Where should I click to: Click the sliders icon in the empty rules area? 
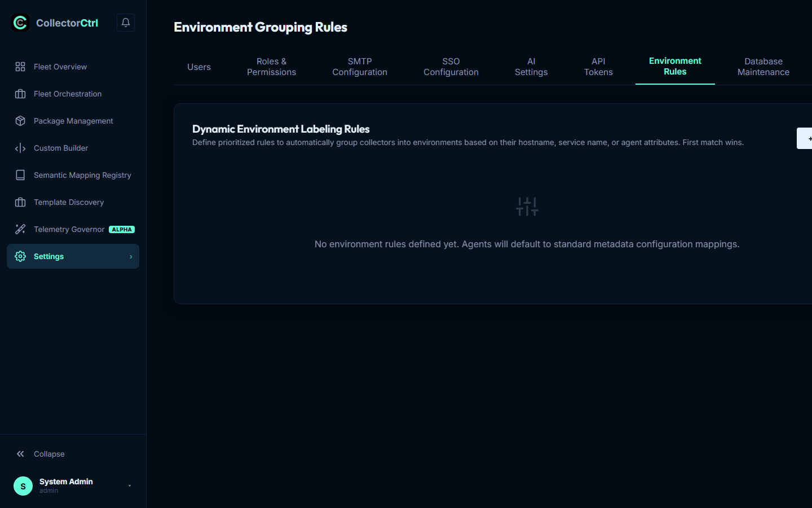coord(527,207)
